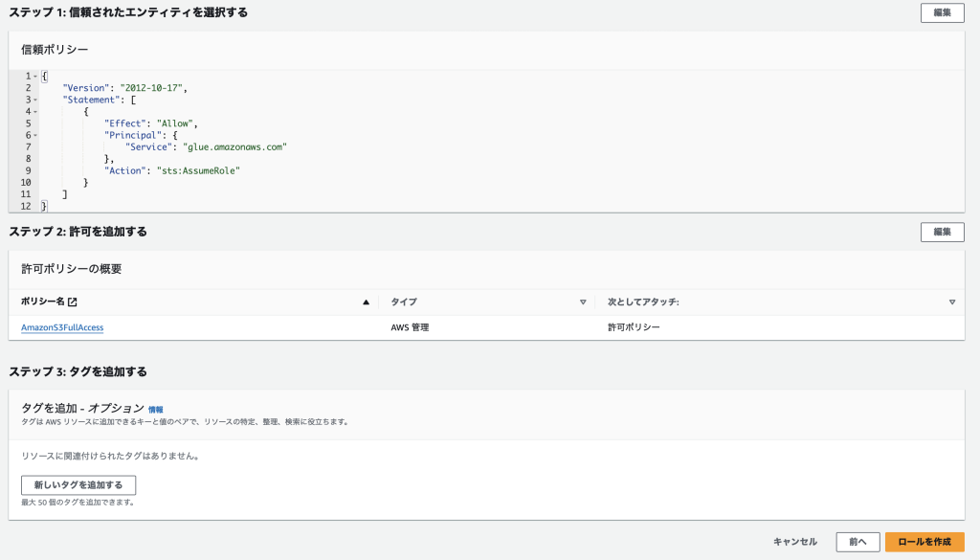This screenshot has width=980, height=560.
Task: Click the Version 2012-10-17 line in policy
Action: point(124,88)
